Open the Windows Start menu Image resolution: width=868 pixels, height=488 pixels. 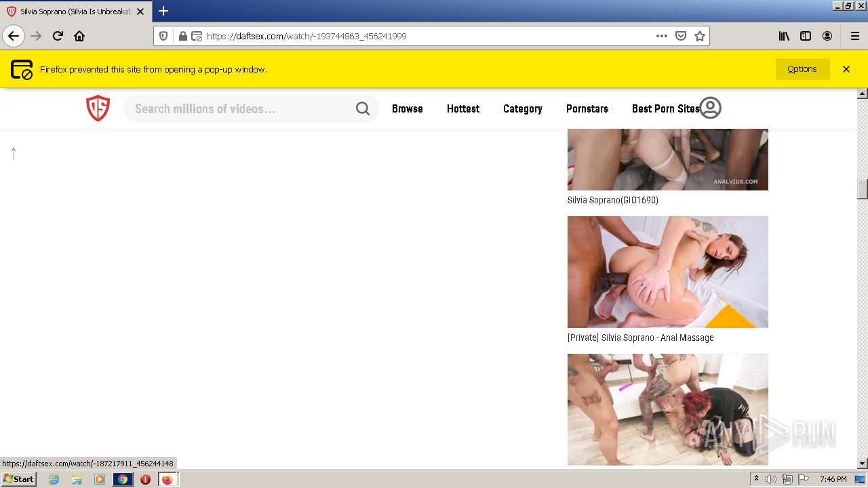[19, 479]
